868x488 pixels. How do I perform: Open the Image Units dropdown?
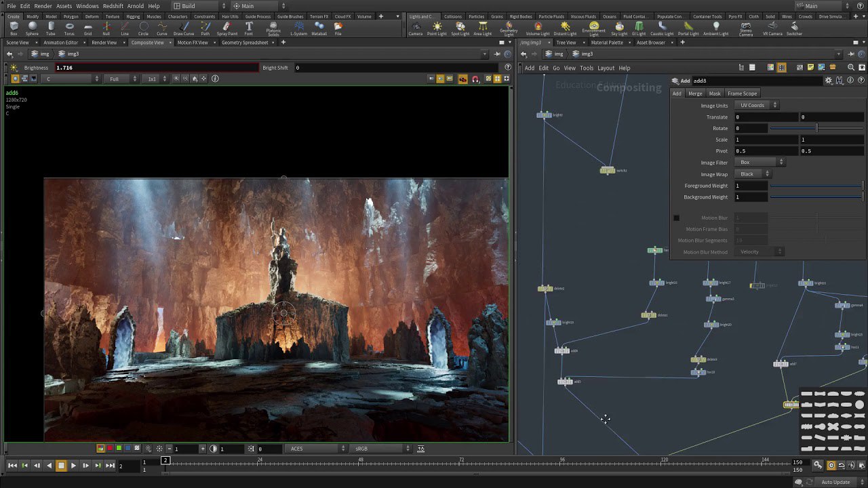pyautogui.click(x=756, y=105)
